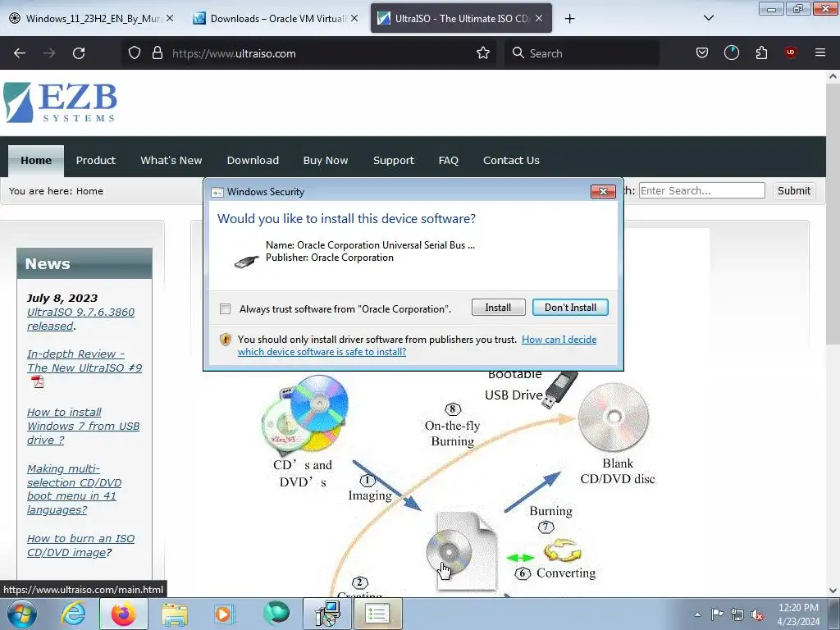Click the network tray icon

tap(737, 614)
